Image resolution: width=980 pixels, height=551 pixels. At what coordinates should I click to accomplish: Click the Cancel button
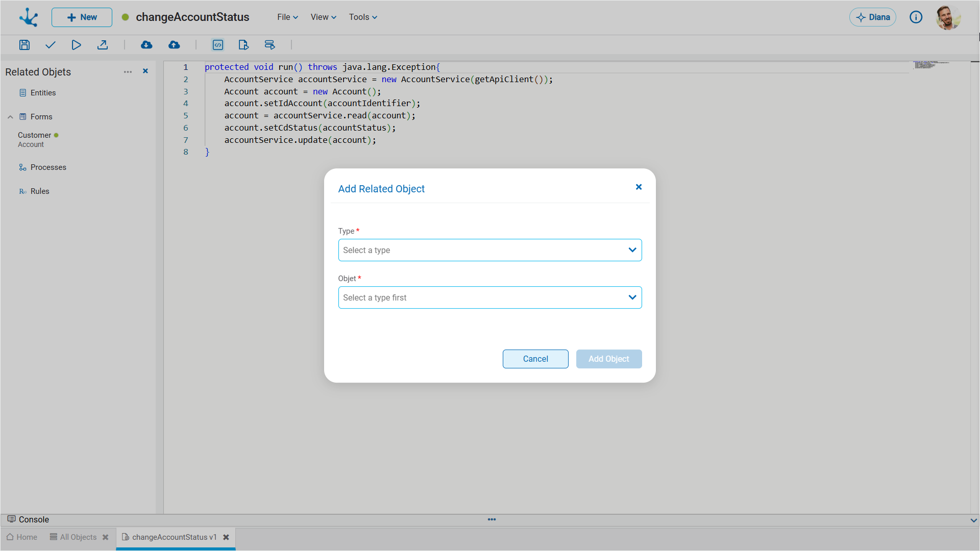click(535, 359)
